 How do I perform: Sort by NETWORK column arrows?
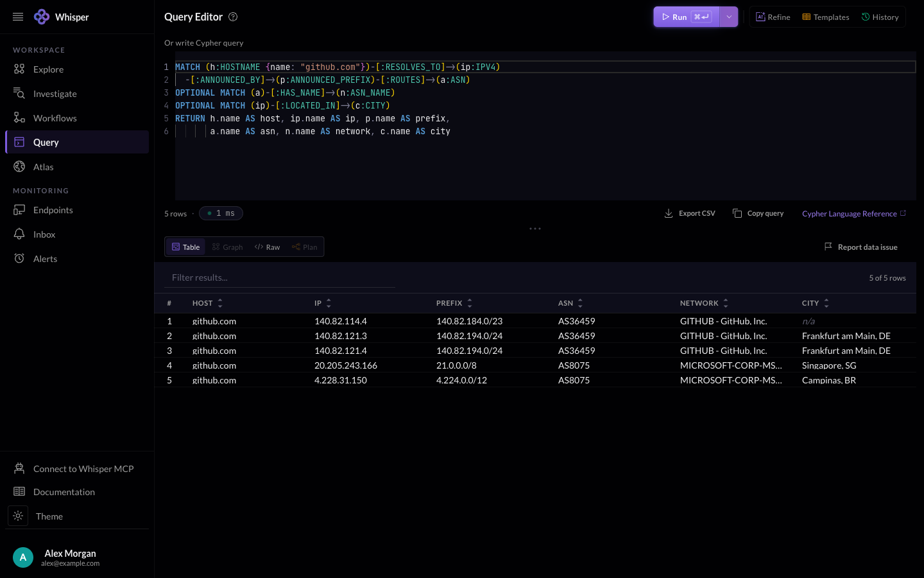click(726, 303)
